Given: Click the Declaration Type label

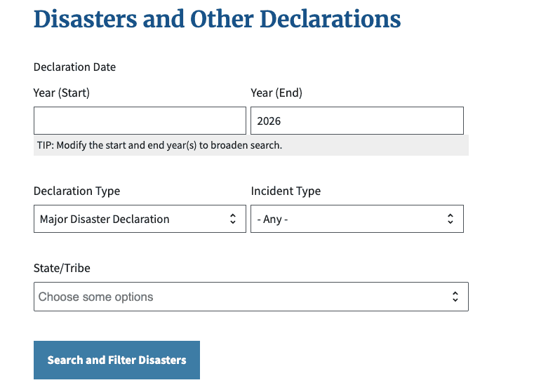Looking at the screenshot, I should coord(76,191).
